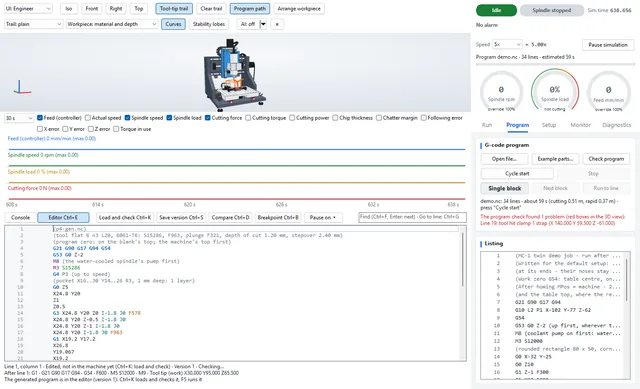This screenshot has width=640, height=389.
Task: Open the Setup tab
Action: [x=549, y=125]
